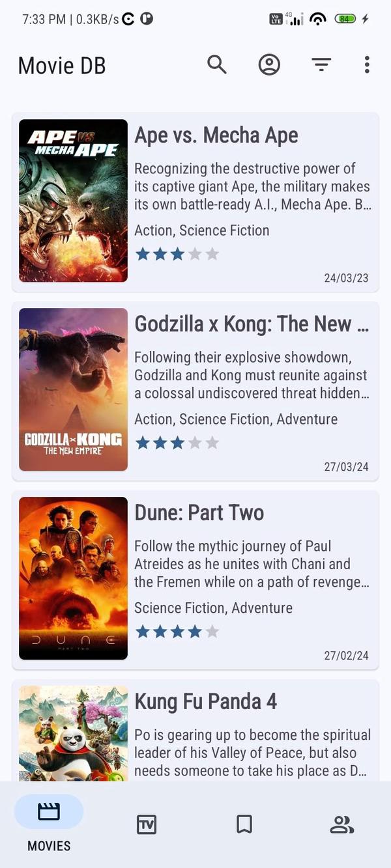Tap the Godzilla x Kong poster thumbnail
This screenshot has width=391, height=868.
(x=73, y=389)
